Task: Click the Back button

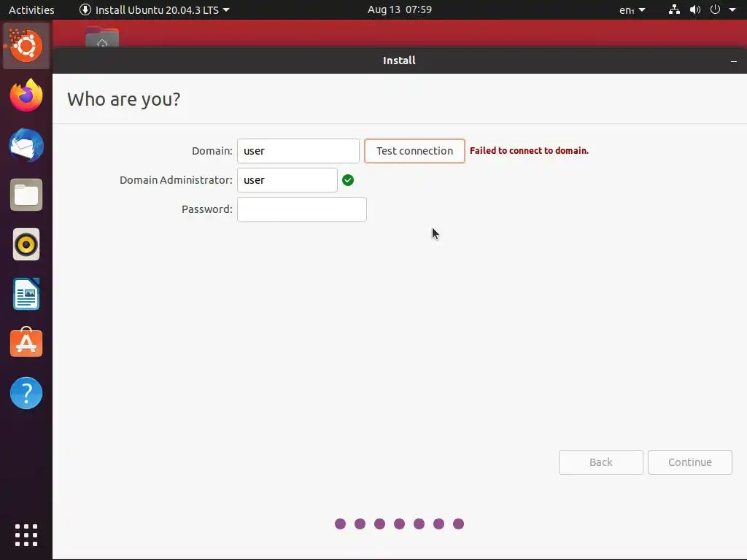Action: pos(601,462)
